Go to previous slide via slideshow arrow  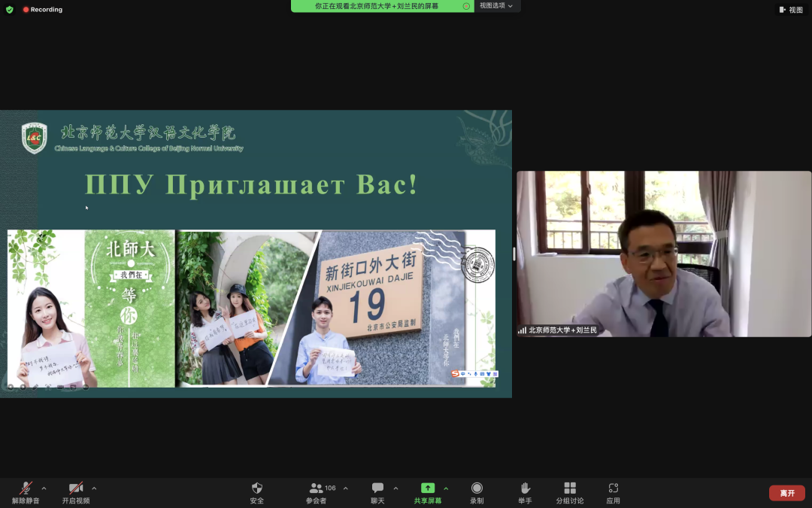pyautogui.click(x=11, y=387)
